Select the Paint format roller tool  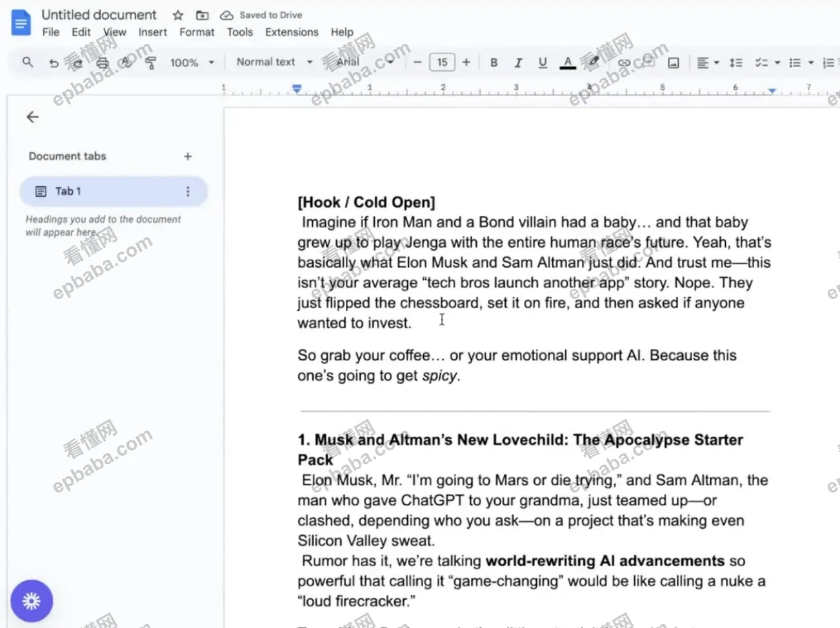click(x=150, y=63)
